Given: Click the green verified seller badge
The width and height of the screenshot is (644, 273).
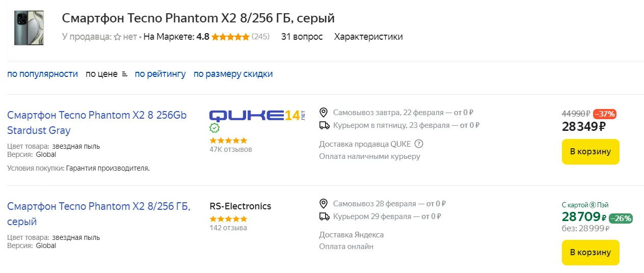Looking at the screenshot, I should pyautogui.click(x=214, y=128).
